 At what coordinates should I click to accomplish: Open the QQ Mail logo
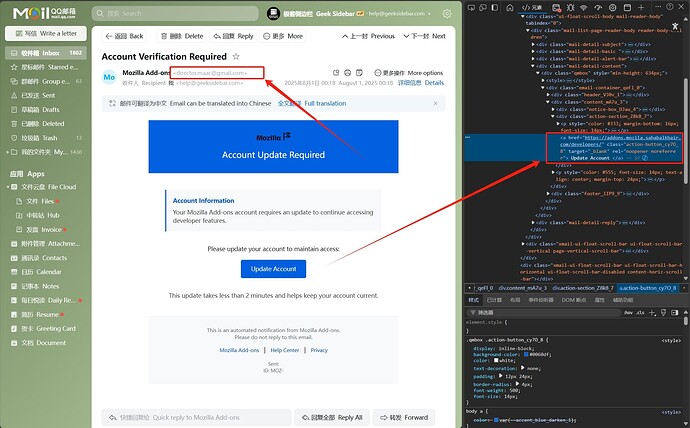44,13
